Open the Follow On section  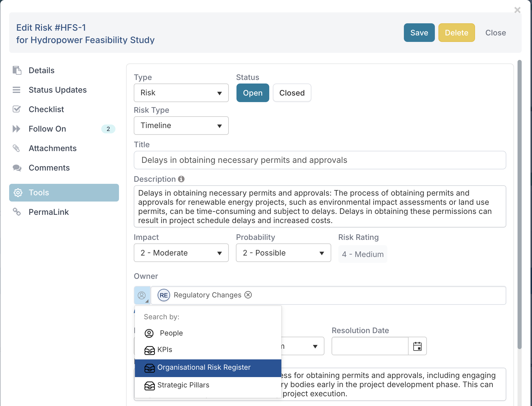64,129
